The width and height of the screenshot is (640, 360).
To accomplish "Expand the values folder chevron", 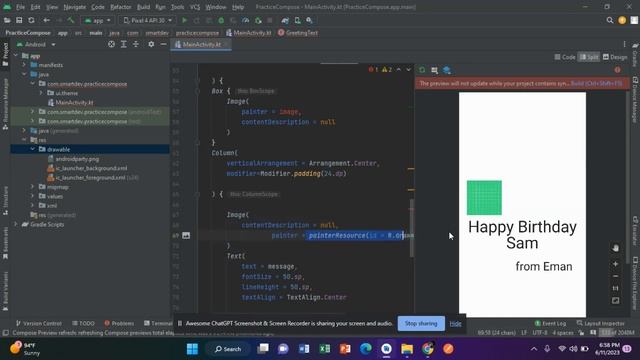I will click(x=33, y=196).
